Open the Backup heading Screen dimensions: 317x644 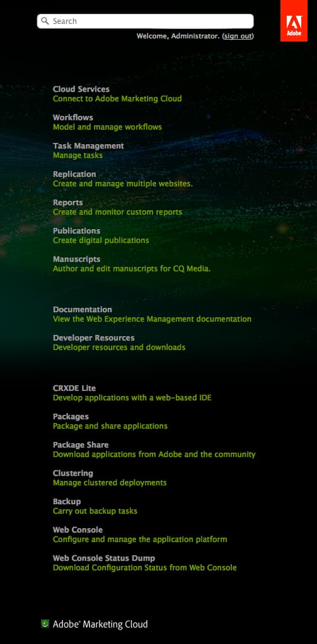(x=67, y=502)
